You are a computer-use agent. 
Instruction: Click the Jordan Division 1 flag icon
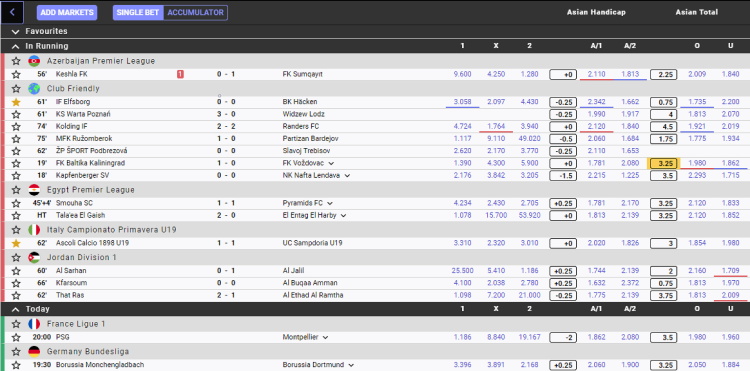click(34, 257)
